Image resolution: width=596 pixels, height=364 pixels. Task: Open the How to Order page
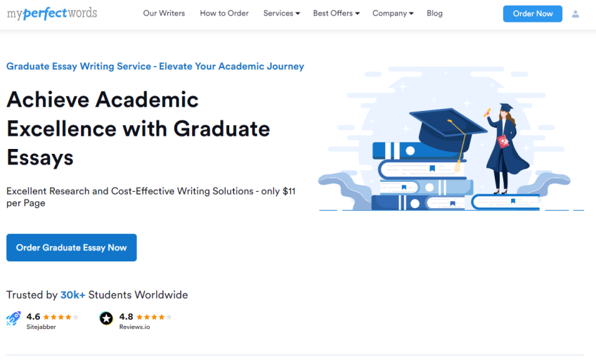pyautogui.click(x=224, y=13)
